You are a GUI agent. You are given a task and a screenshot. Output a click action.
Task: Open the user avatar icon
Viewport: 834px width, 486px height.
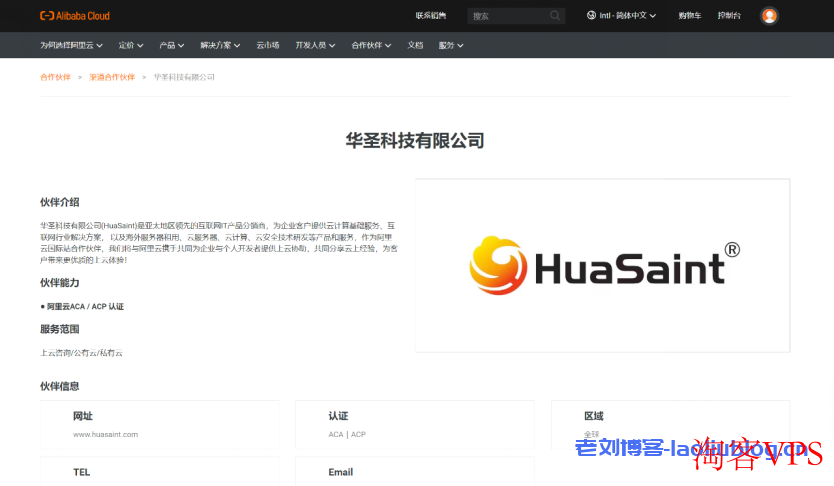769,16
